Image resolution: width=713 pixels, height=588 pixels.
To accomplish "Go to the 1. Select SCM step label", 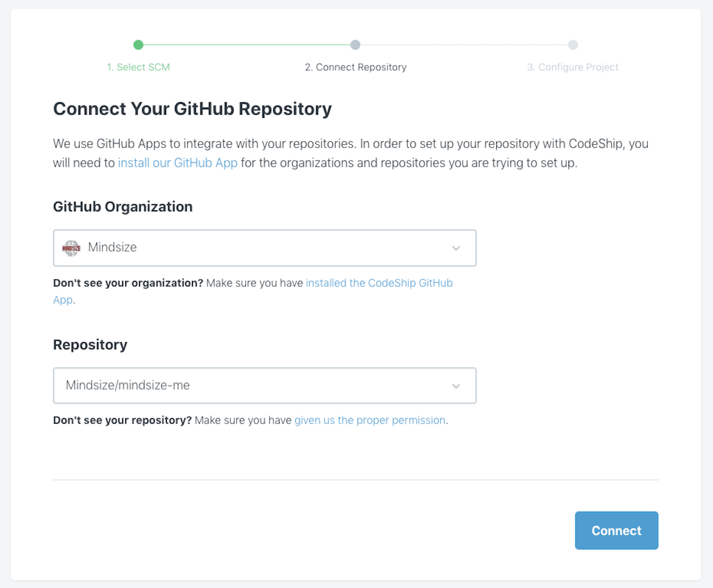I will click(x=138, y=67).
